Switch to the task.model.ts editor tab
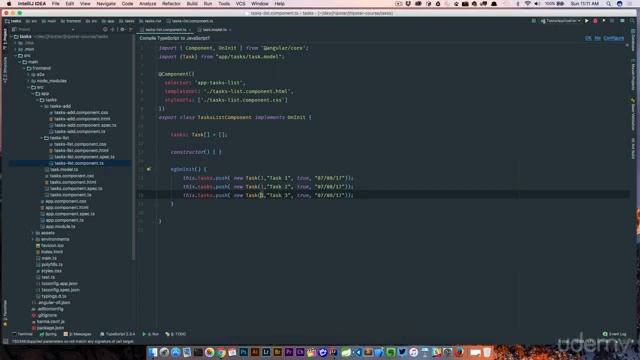 click(x=214, y=30)
